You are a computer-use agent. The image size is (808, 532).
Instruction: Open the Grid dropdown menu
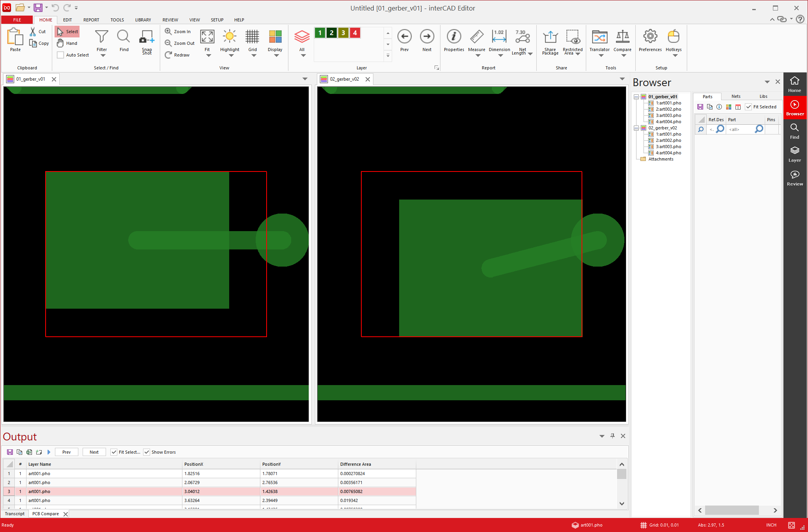pyautogui.click(x=253, y=56)
